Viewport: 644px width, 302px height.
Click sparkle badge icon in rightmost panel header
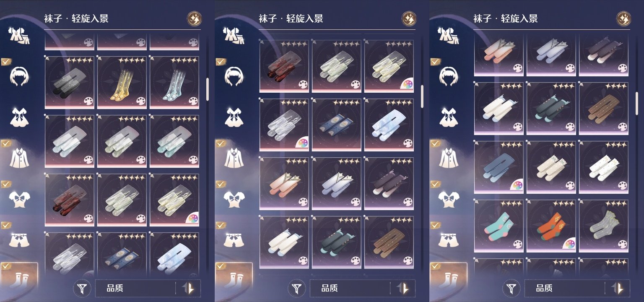(x=624, y=18)
